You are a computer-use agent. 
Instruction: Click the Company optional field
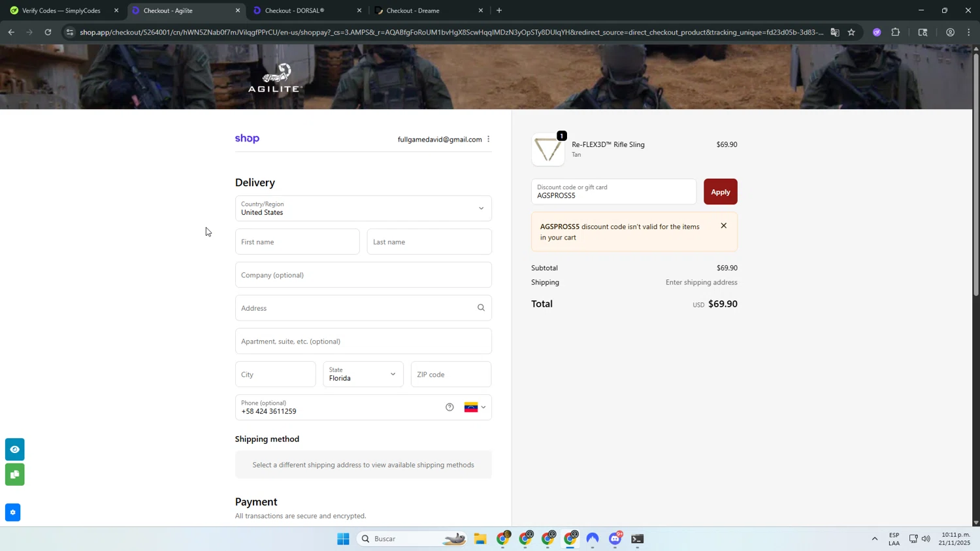[363, 275]
